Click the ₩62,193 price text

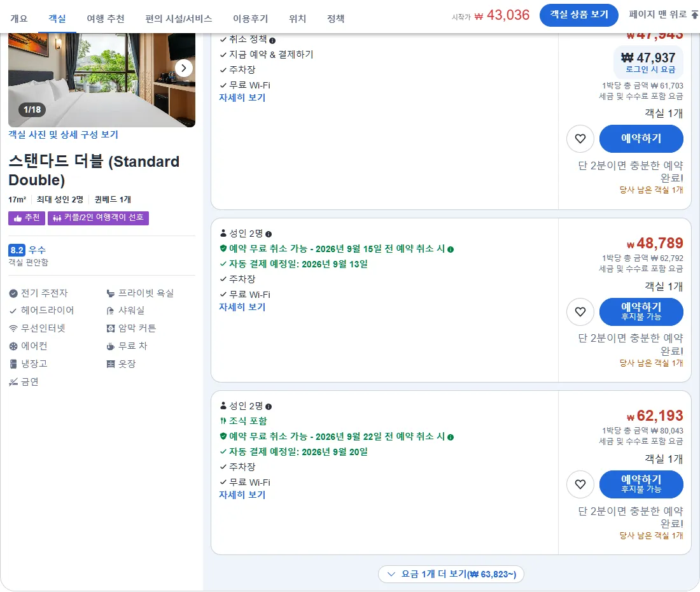(655, 416)
